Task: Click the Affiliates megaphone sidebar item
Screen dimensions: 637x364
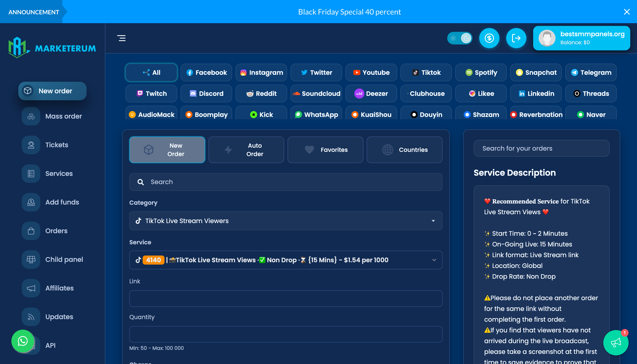Action: [59, 288]
